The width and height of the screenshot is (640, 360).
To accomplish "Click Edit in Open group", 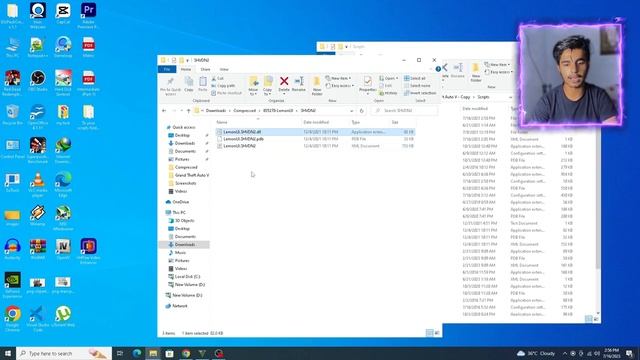I will coord(386,86).
